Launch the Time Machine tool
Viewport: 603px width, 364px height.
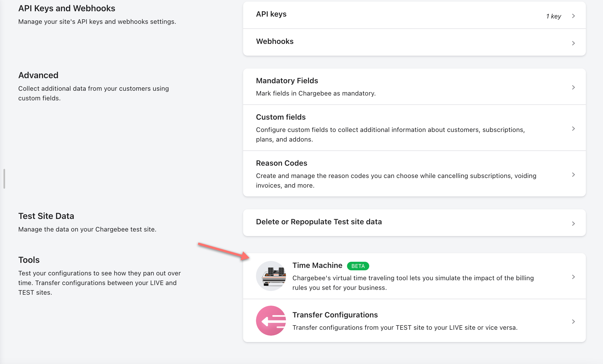[x=317, y=265]
